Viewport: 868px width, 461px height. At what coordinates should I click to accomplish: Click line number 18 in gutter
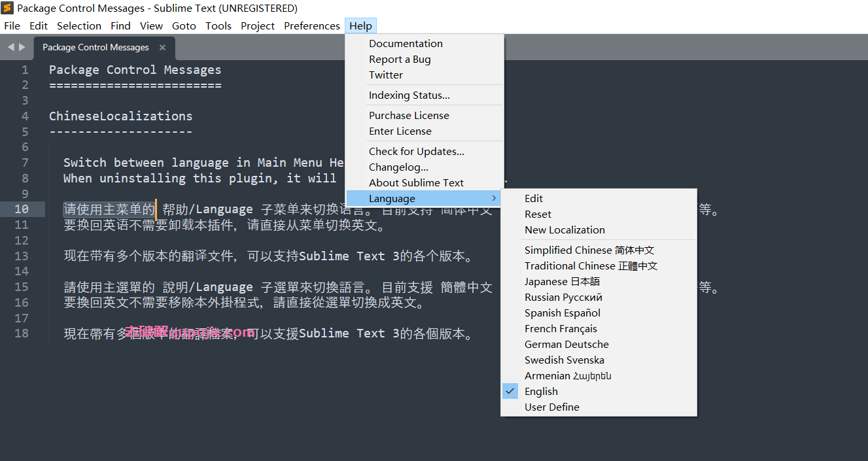point(22,333)
